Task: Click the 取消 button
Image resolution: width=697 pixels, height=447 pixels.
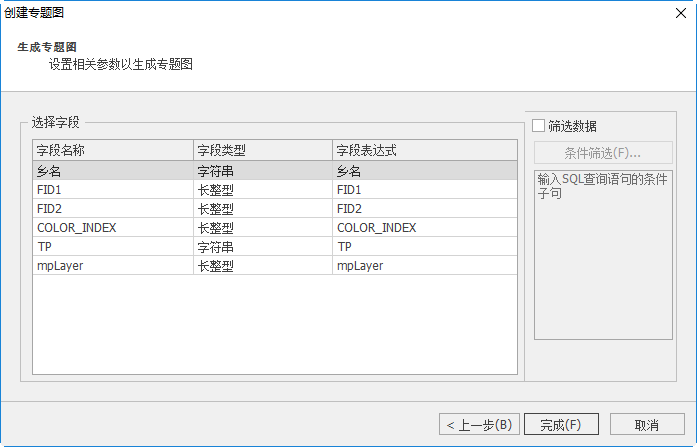Action: (647, 424)
